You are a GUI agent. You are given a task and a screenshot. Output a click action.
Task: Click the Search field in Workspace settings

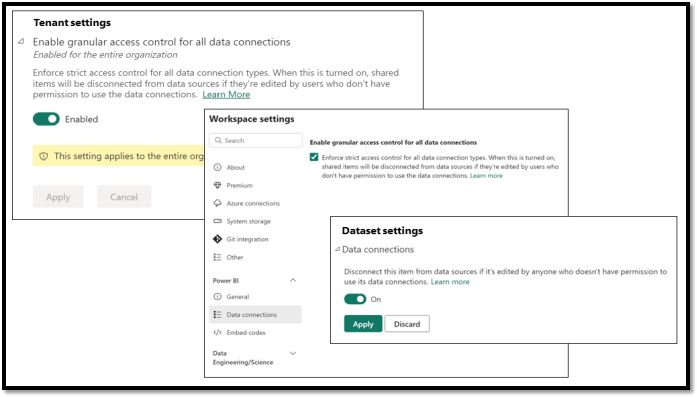[x=256, y=140]
